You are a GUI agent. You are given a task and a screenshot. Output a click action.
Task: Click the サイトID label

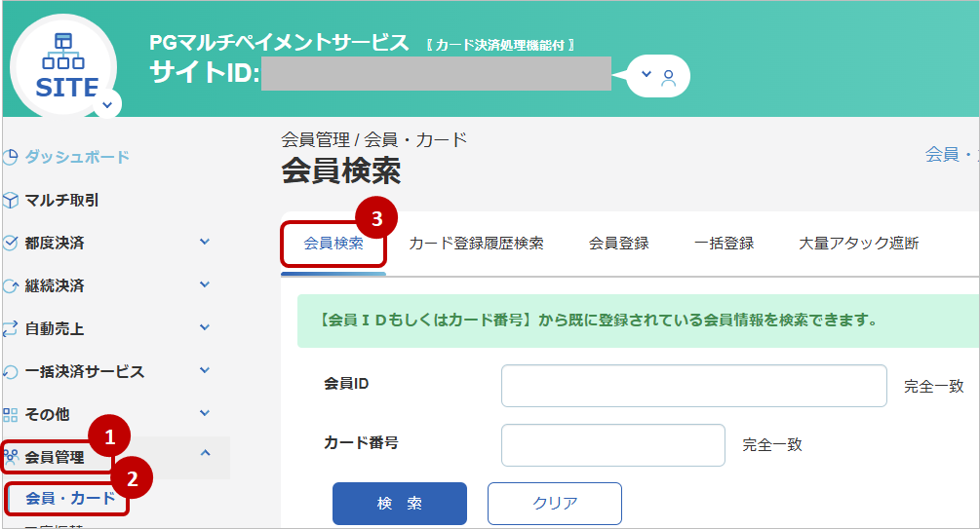pyautogui.click(x=205, y=73)
